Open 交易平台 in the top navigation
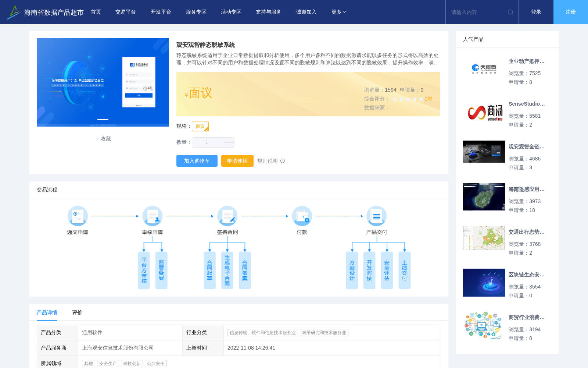This screenshot has height=368, width=588. (126, 12)
